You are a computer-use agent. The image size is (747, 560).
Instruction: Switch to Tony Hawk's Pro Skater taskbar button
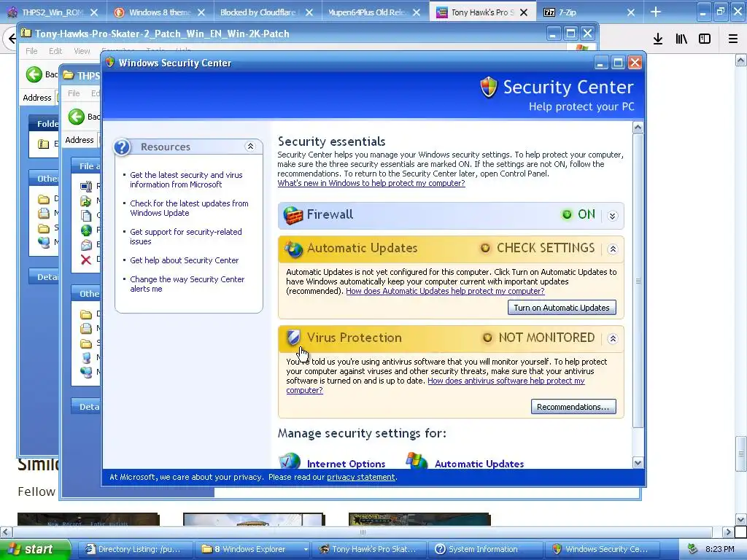(368, 550)
